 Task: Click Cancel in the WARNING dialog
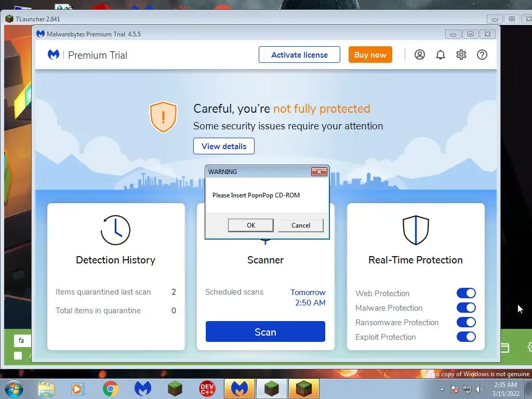[x=301, y=225]
